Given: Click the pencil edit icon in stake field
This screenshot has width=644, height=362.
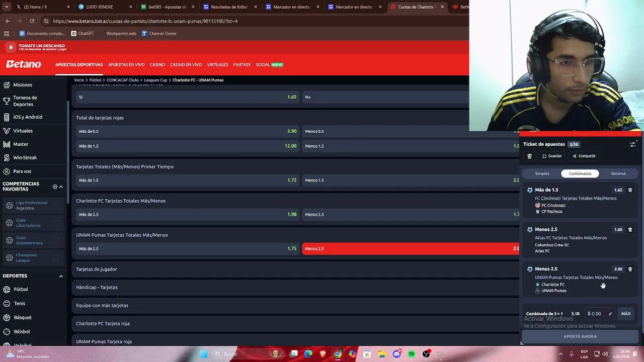Looking at the screenshot, I should click(x=610, y=314).
